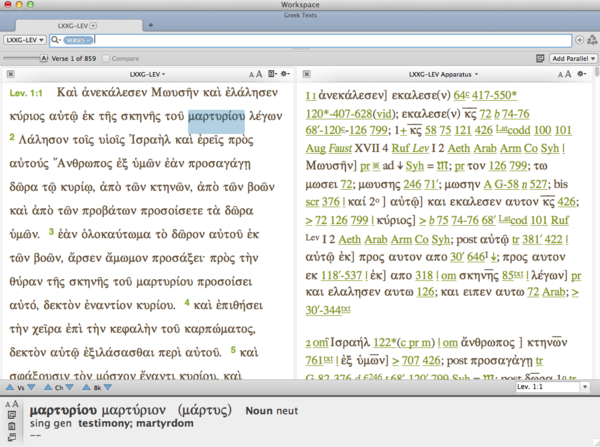Click the apparatus link 417-550*

[494, 95]
